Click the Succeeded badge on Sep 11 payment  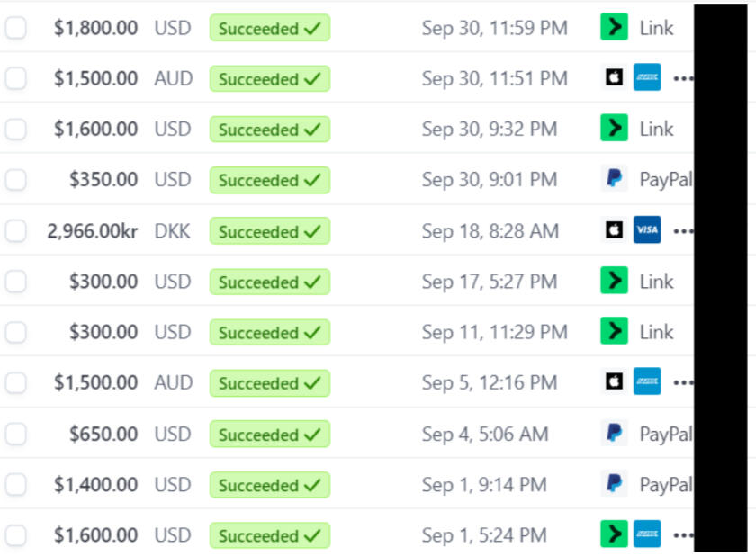pyautogui.click(x=269, y=333)
